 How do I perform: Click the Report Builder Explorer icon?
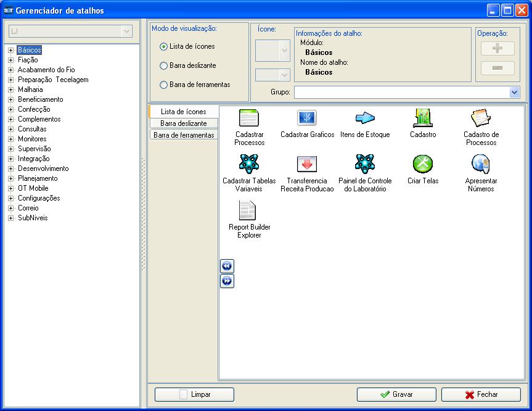(249, 210)
